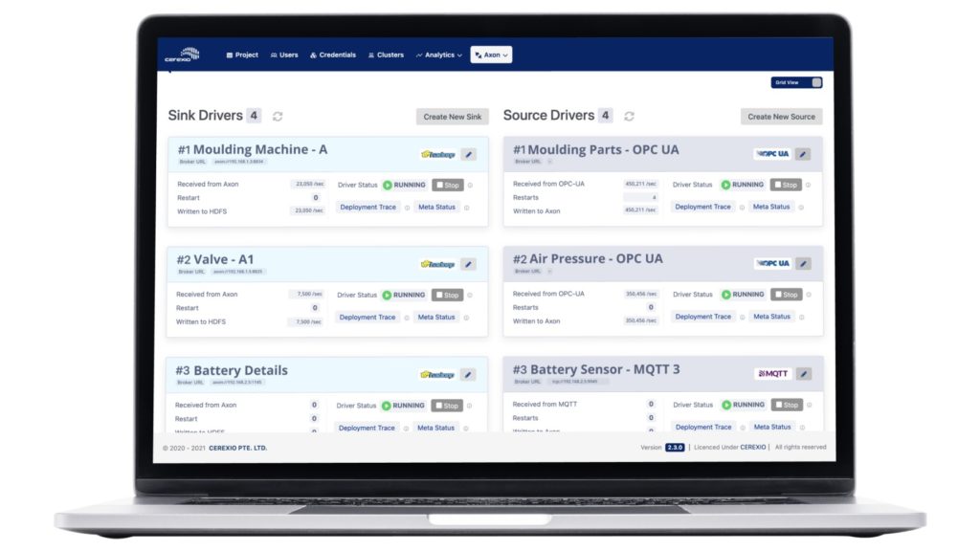Select the '#2 Valve - A1' card title

tap(215, 260)
